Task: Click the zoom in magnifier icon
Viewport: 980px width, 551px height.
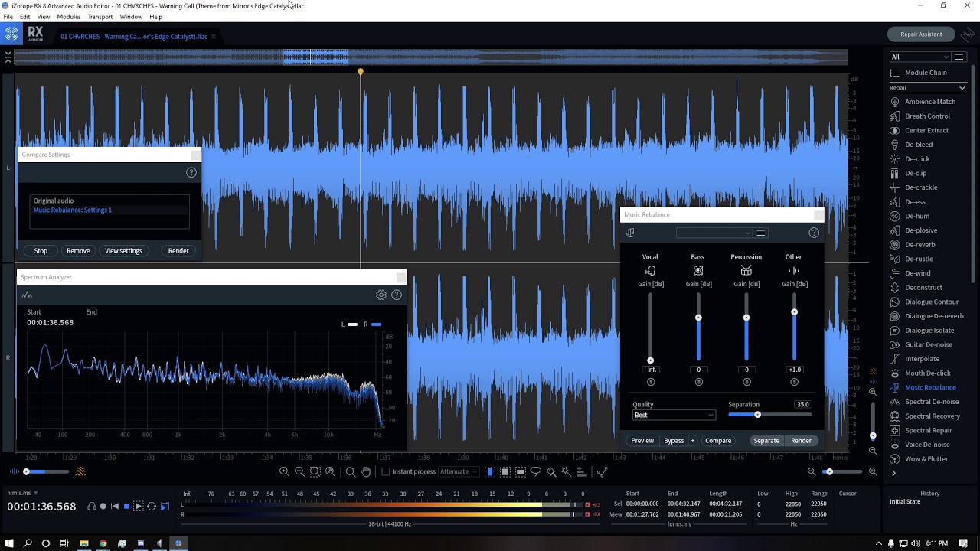Action: tap(284, 472)
